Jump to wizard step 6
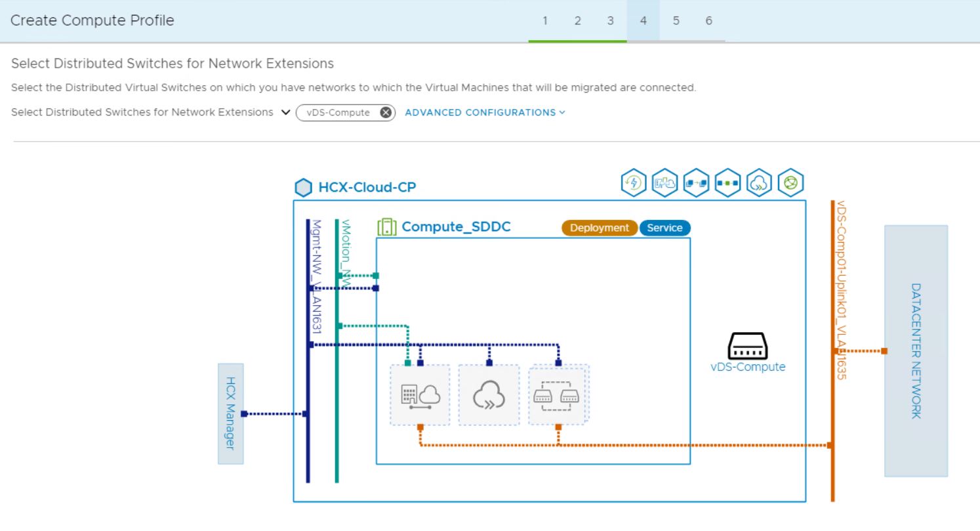Viewport: 980px width, 531px height. click(x=708, y=20)
